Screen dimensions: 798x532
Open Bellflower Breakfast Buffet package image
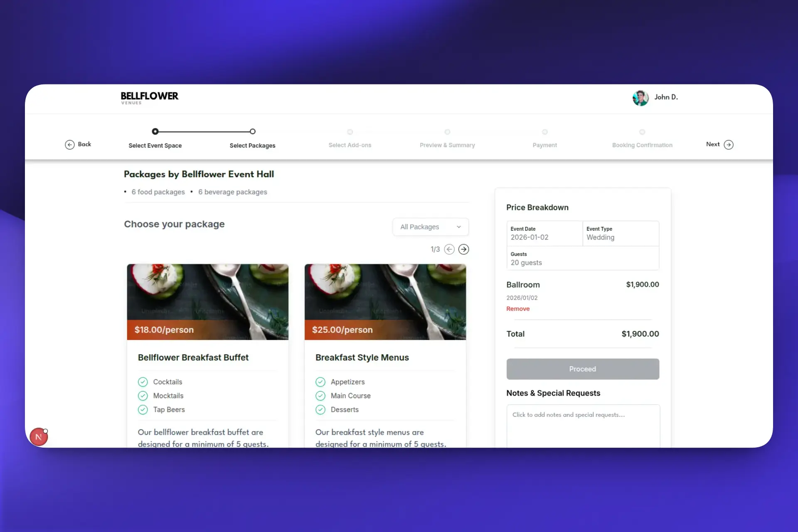[x=207, y=302]
